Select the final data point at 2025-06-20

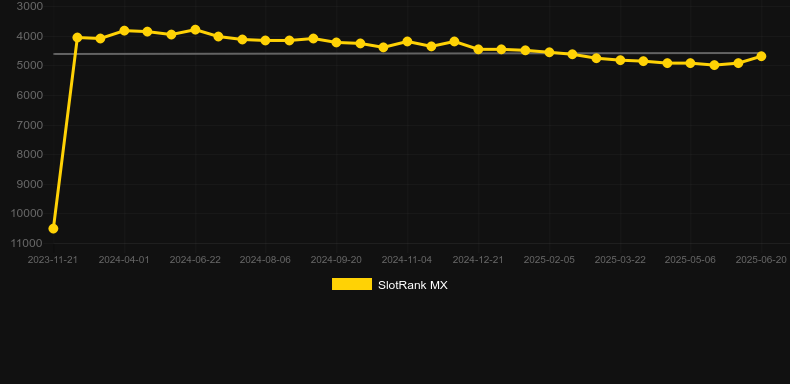click(761, 56)
